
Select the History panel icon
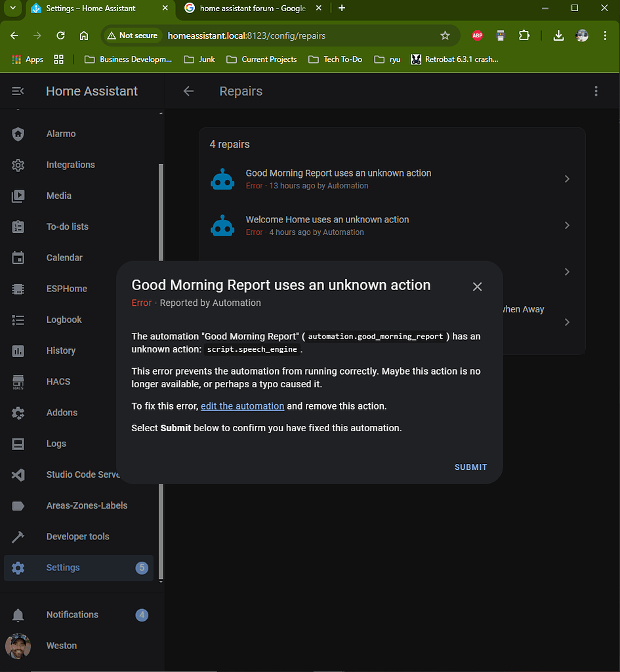(x=18, y=350)
